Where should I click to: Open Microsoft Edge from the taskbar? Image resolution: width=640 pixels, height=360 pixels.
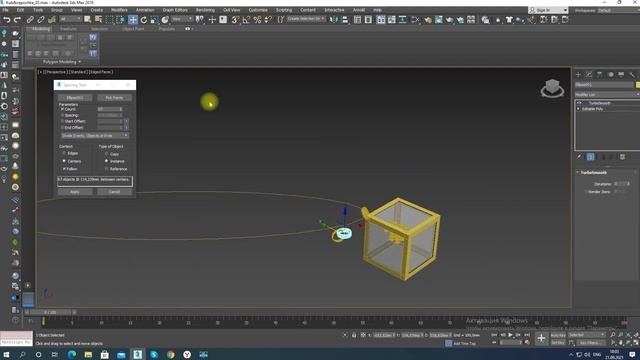[x=71, y=354]
